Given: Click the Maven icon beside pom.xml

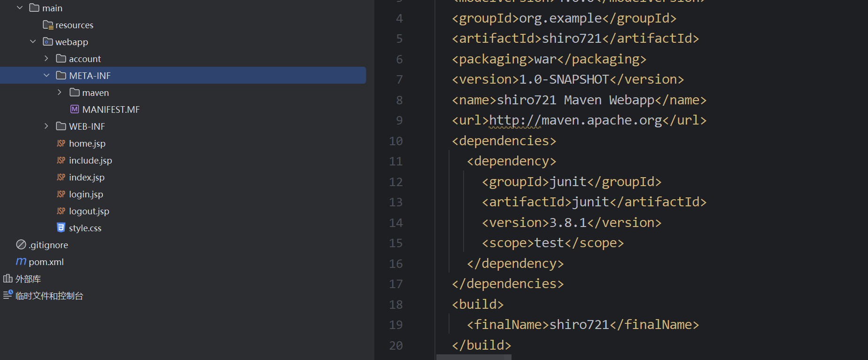Looking at the screenshot, I should (x=21, y=262).
